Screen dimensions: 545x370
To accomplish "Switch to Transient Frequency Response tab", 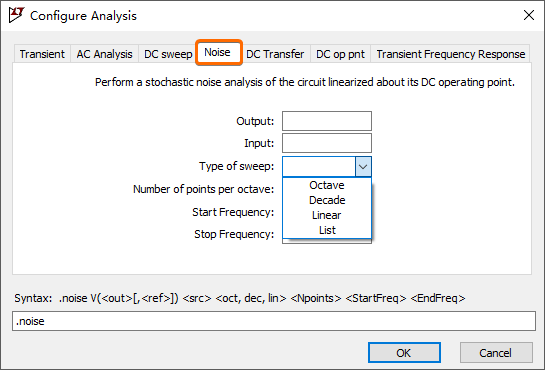I will pyautogui.click(x=450, y=54).
